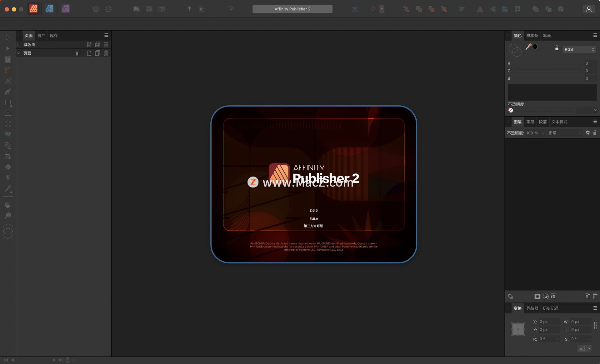The height and width of the screenshot is (364, 600).
Task: Select the Zoom magnifier tool
Action: point(8,216)
